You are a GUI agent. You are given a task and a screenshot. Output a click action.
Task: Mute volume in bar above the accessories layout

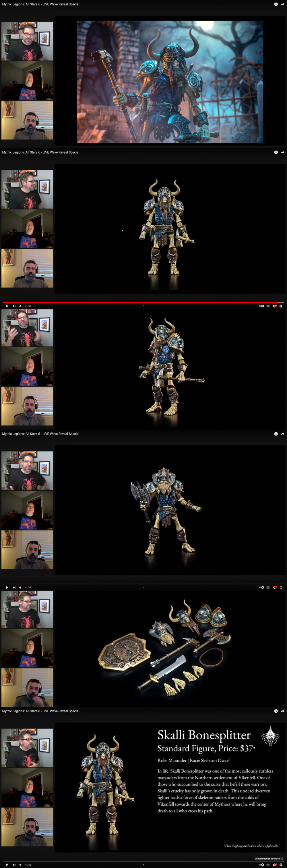point(20,587)
